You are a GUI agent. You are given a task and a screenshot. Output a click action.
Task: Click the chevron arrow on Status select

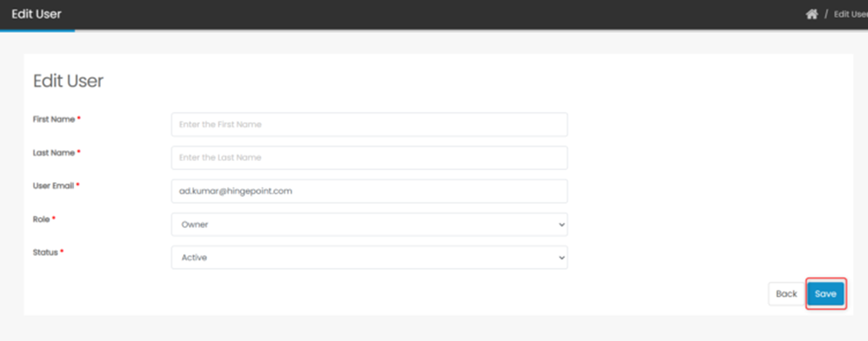(x=562, y=258)
